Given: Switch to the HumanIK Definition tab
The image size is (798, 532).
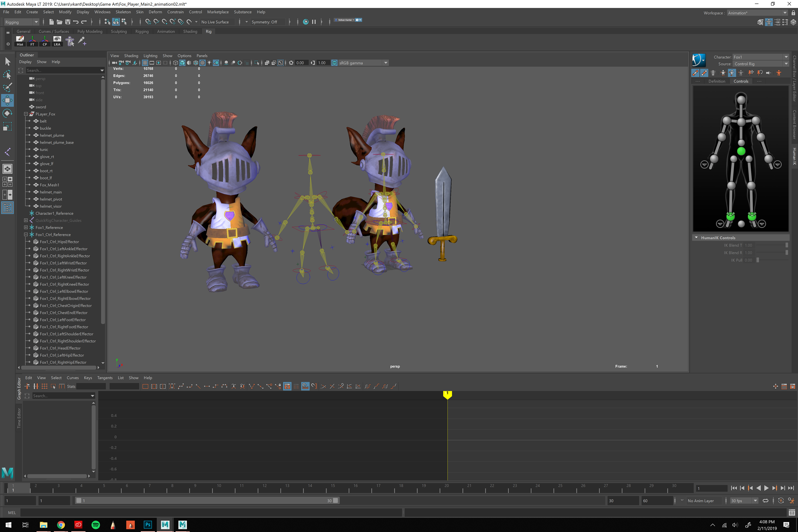Looking at the screenshot, I should tap(717, 81).
